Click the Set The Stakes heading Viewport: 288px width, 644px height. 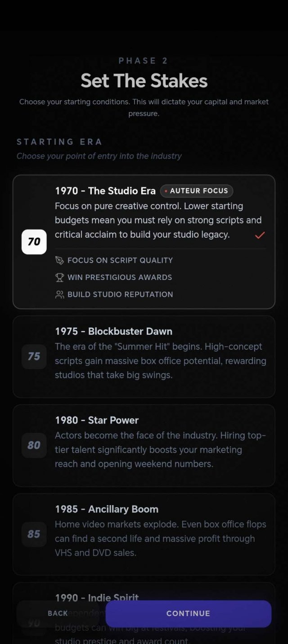coord(144,81)
